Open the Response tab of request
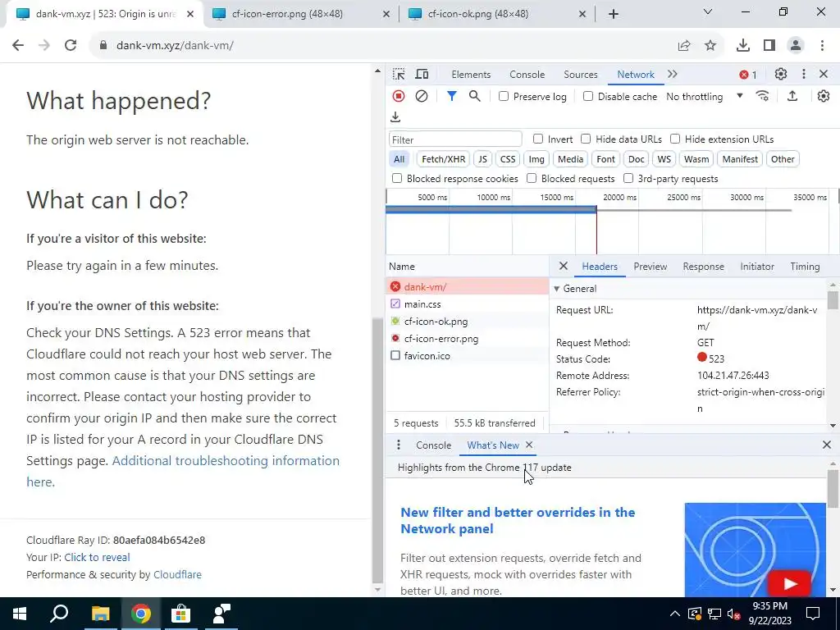Image resolution: width=840 pixels, height=630 pixels. point(703,267)
